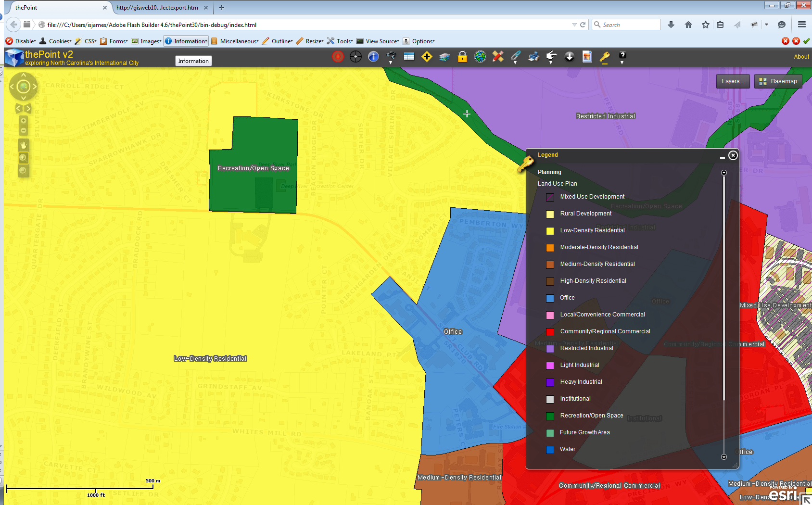Minimize the Legend panel

[x=722, y=157]
